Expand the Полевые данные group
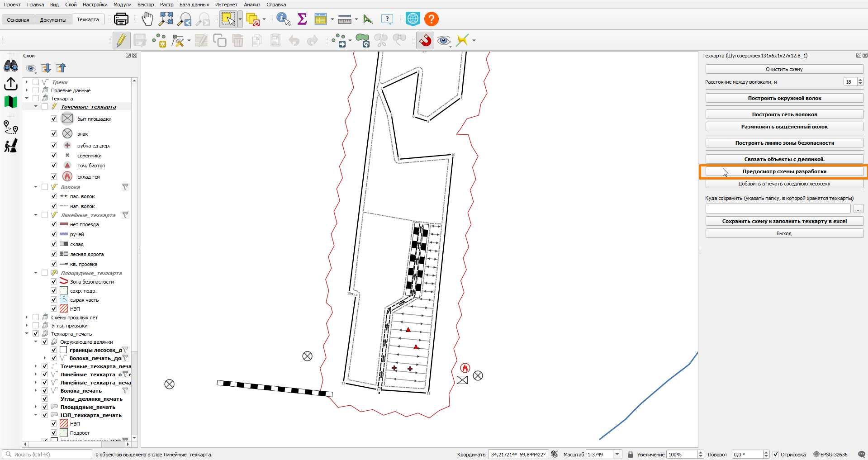 (27, 90)
